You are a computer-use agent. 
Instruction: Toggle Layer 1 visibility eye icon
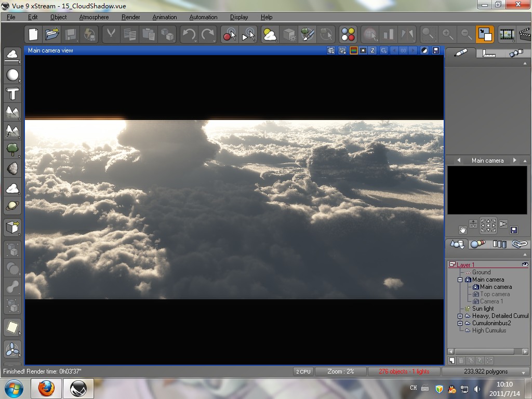click(x=525, y=264)
